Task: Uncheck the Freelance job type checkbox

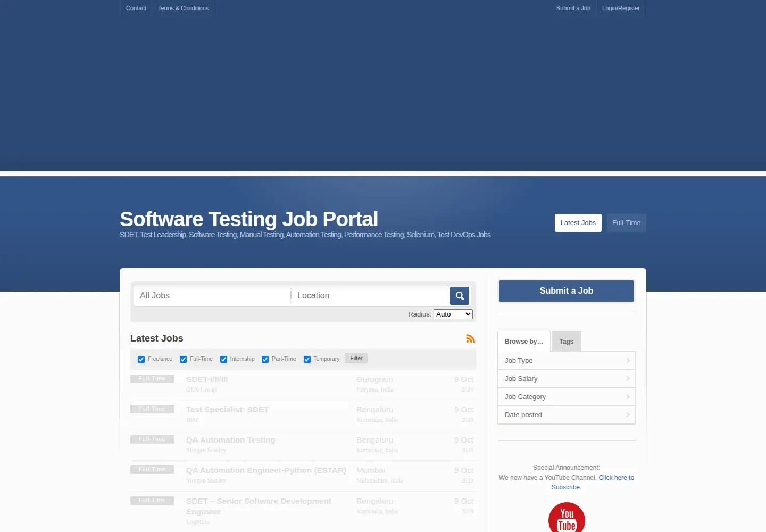Action: tap(141, 360)
